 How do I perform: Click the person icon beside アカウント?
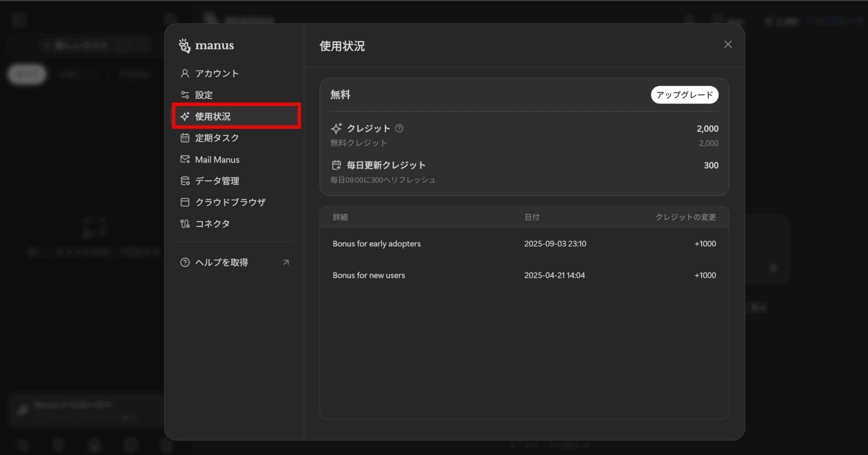click(x=185, y=73)
